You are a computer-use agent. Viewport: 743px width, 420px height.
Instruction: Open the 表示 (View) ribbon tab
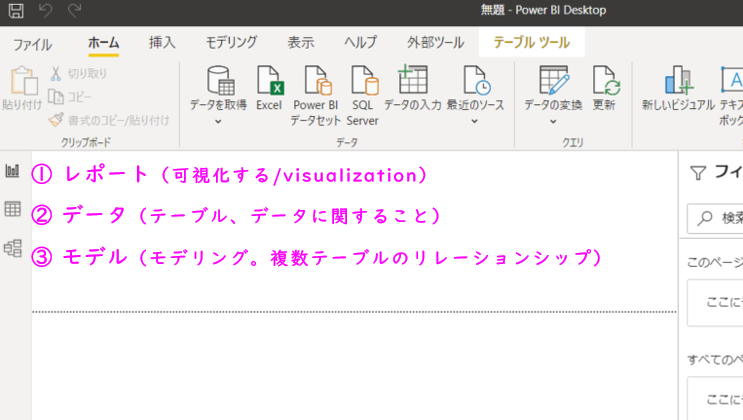click(301, 43)
